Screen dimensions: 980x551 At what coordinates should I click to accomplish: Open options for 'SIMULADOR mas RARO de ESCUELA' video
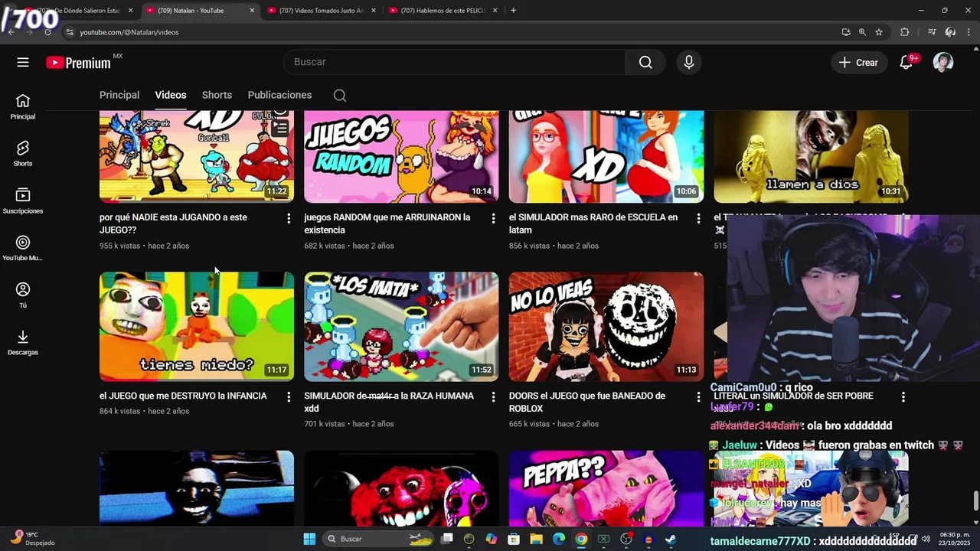coord(698,218)
